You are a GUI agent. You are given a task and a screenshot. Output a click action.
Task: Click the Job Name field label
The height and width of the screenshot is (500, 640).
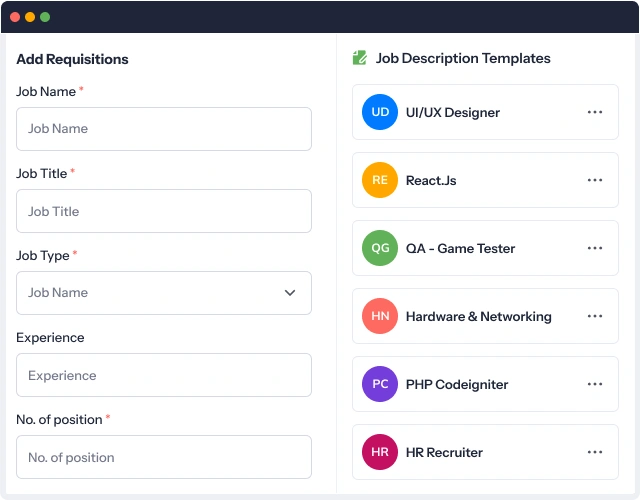46,91
